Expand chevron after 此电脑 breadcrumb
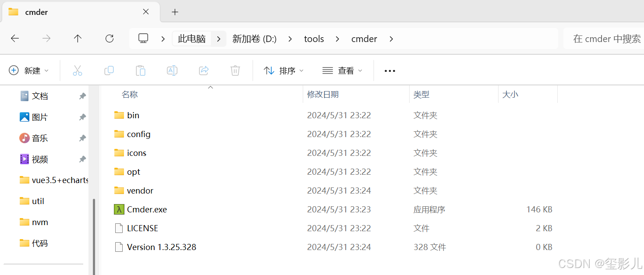Image resolution: width=644 pixels, height=275 pixels. coord(219,39)
